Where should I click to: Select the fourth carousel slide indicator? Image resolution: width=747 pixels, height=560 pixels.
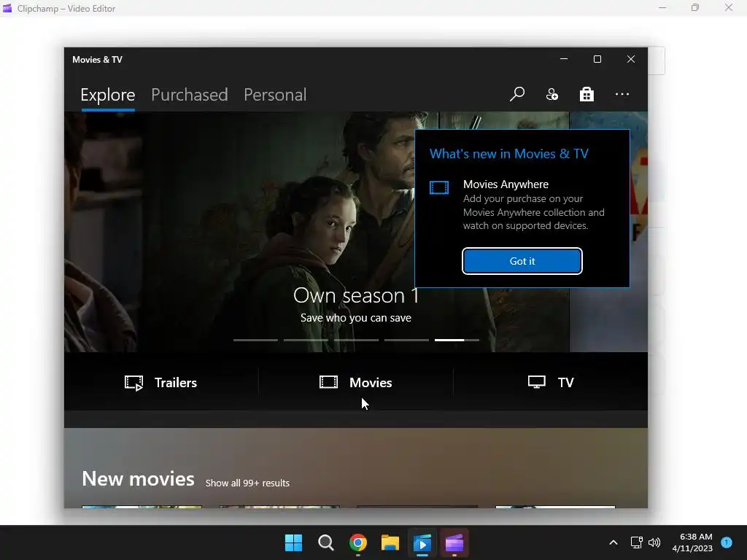click(406, 340)
